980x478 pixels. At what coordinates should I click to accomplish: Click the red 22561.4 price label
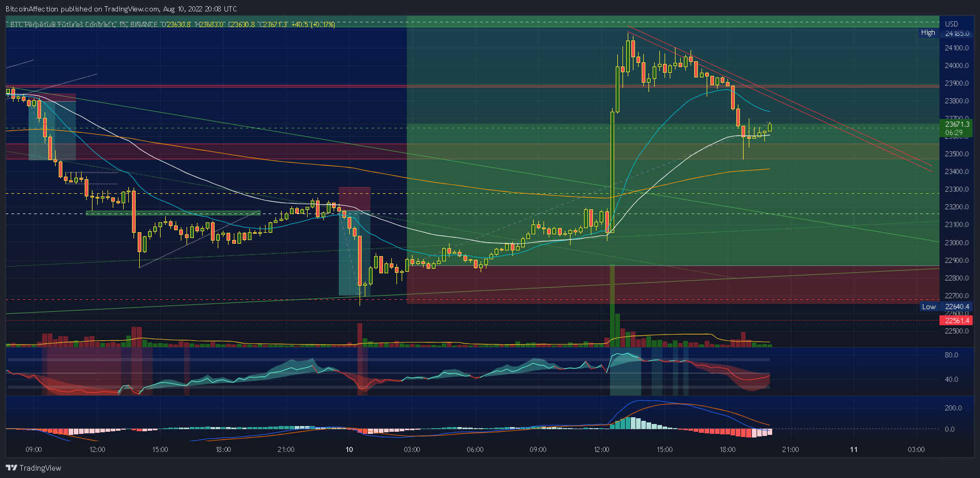click(957, 321)
